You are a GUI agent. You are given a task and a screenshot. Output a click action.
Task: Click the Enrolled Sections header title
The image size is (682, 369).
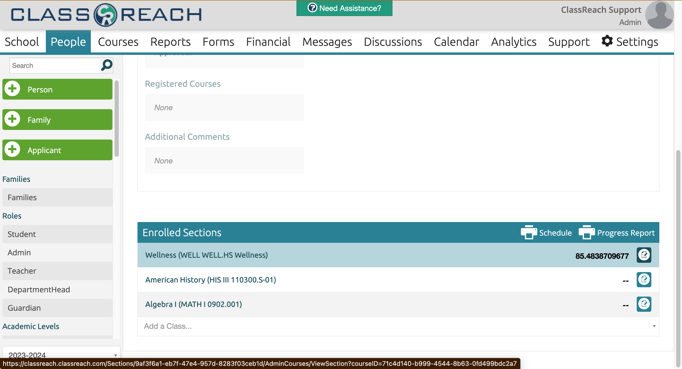pos(182,233)
